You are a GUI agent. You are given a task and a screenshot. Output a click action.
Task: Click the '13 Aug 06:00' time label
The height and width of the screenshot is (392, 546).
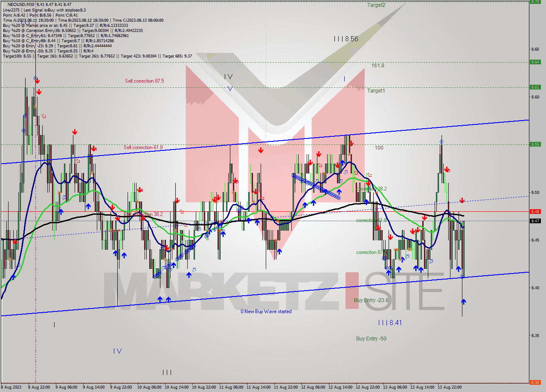395,387
